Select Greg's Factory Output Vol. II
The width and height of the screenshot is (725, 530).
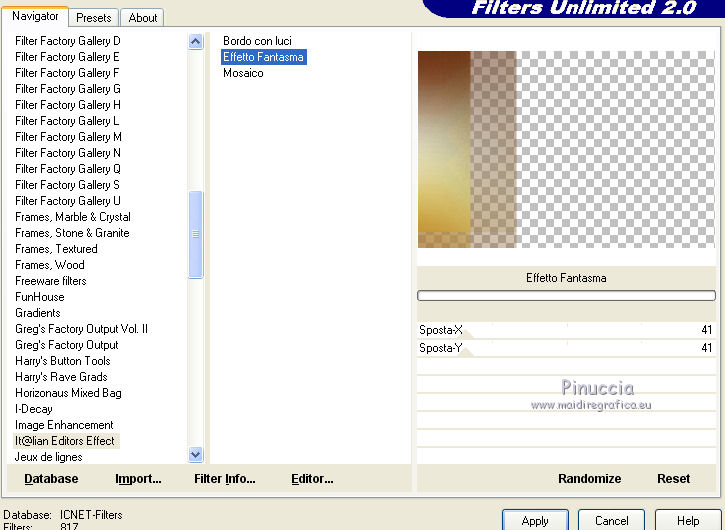tap(81, 329)
